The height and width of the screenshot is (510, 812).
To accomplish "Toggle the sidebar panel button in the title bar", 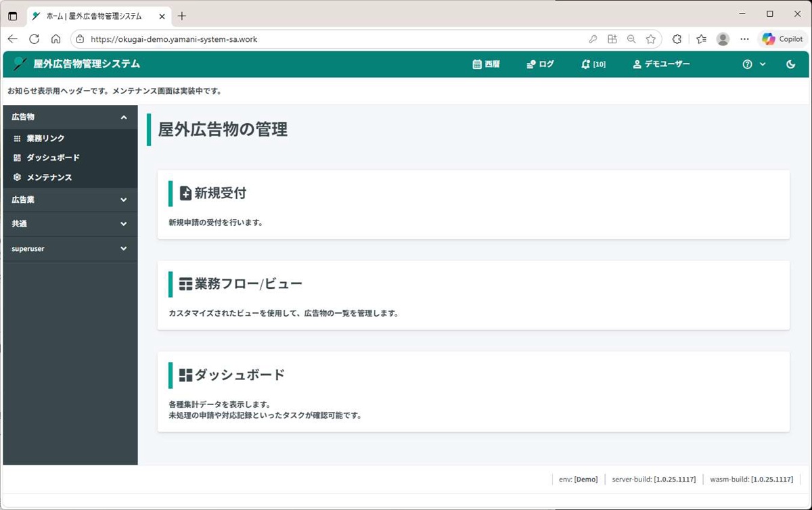I will click(x=12, y=14).
